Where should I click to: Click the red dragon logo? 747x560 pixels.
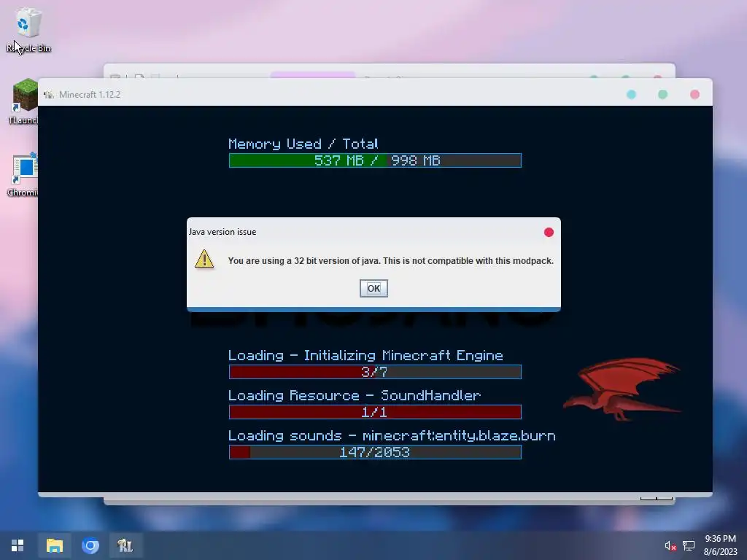pos(622,389)
